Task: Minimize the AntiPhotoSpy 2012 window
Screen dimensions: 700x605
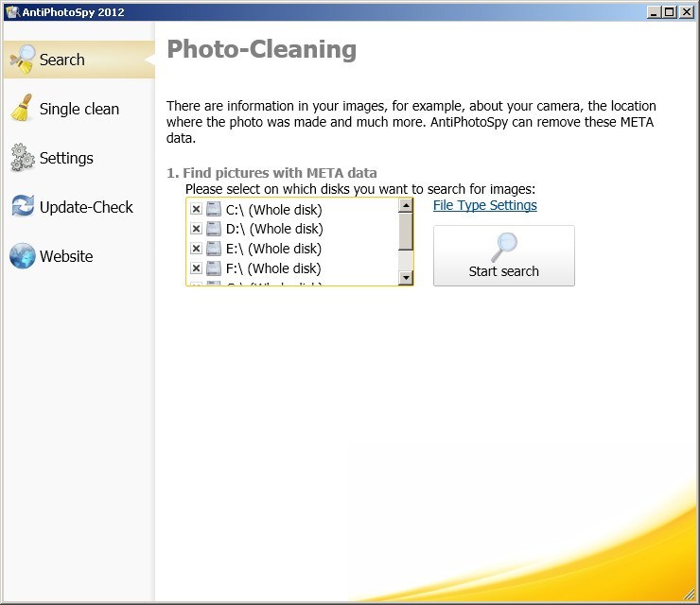Action: click(x=654, y=12)
